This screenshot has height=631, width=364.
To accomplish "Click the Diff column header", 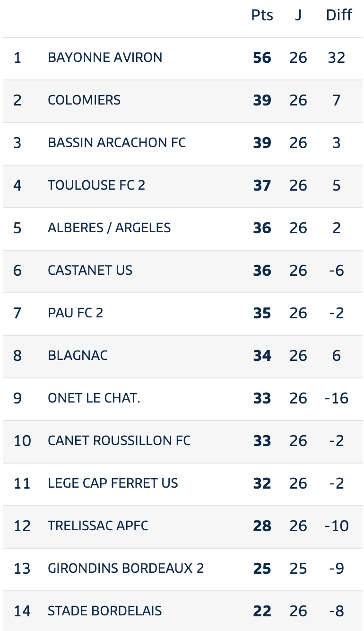I will (x=339, y=15).
